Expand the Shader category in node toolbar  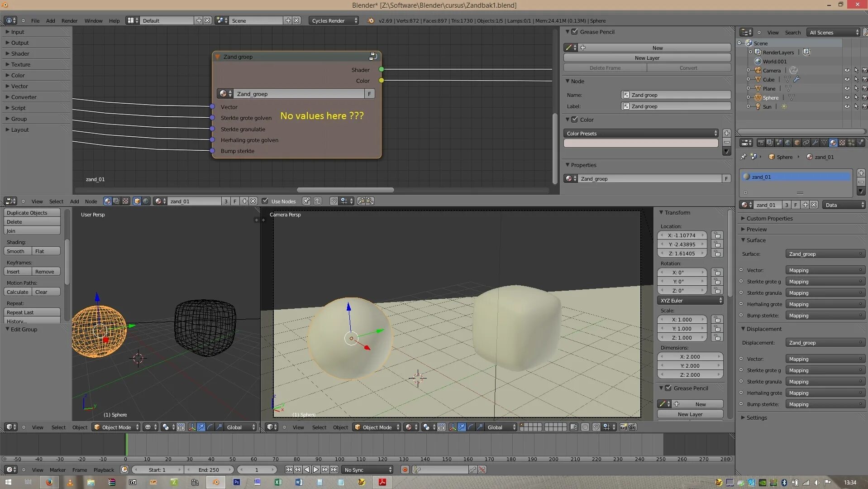pyautogui.click(x=20, y=53)
